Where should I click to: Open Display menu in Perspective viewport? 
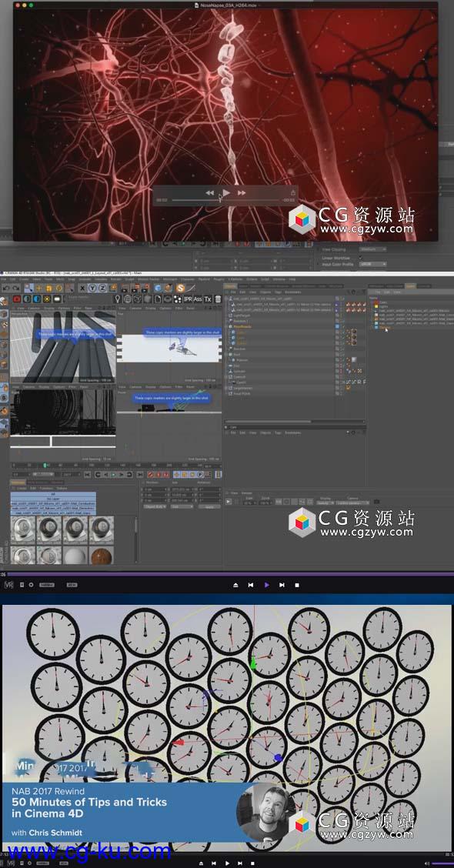tap(49, 308)
